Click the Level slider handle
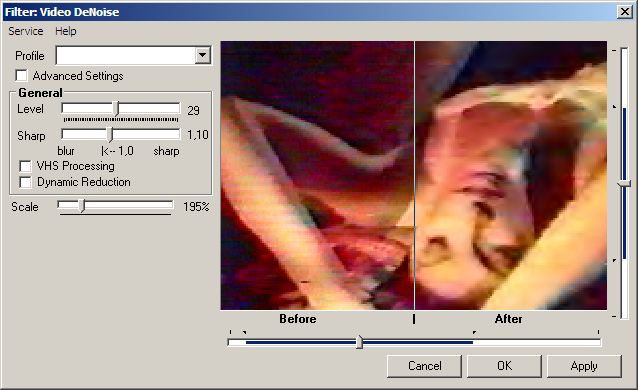Image resolution: width=638 pixels, height=390 pixels. pos(117,109)
